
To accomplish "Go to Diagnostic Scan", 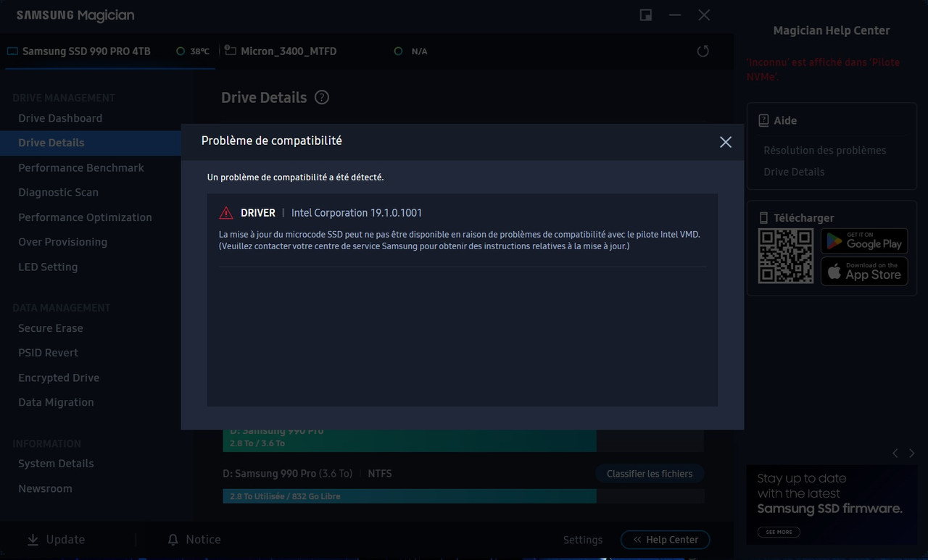I will click(x=58, y=192).
